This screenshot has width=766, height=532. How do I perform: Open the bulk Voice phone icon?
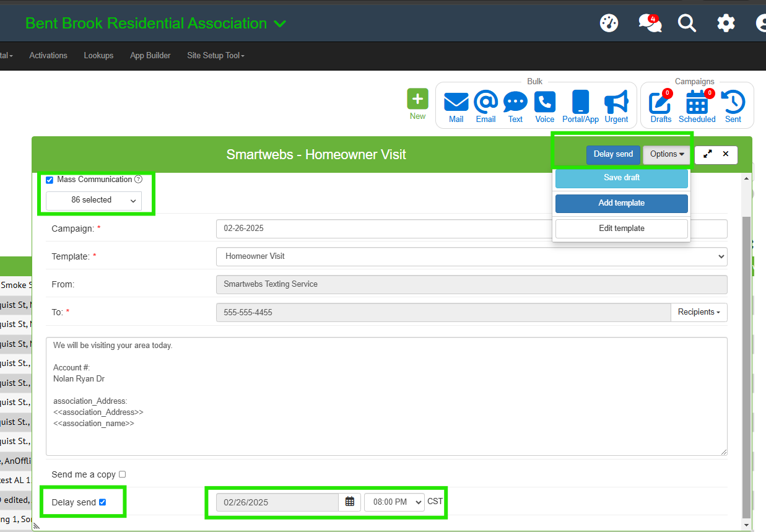coord(545,102)
